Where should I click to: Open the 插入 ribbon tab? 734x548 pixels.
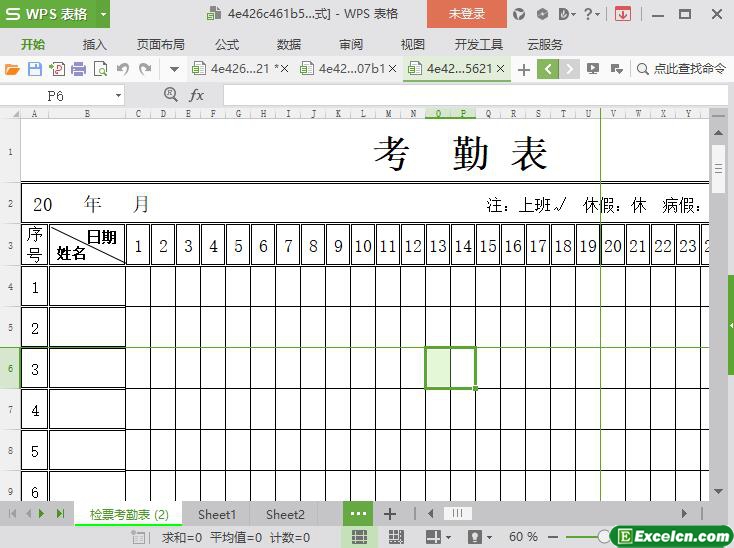(94, 44)
